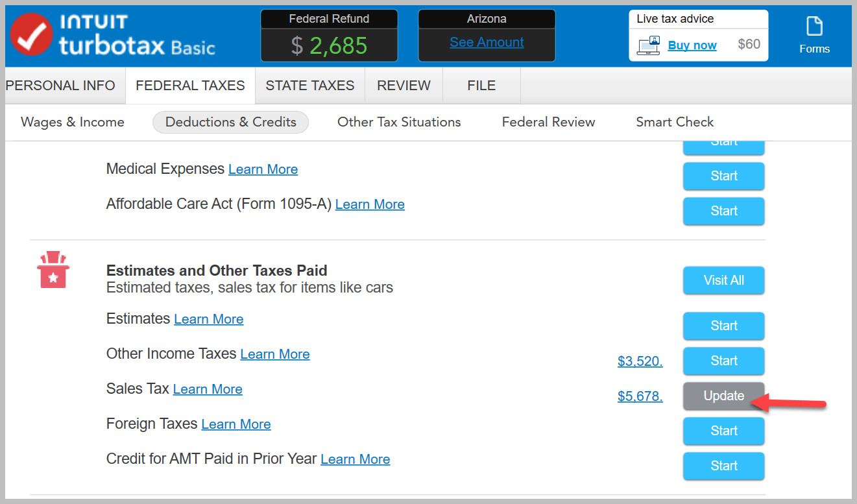Select the Deductions & Credits section
This screenshot has height=504, width=857.
[230, 122]
